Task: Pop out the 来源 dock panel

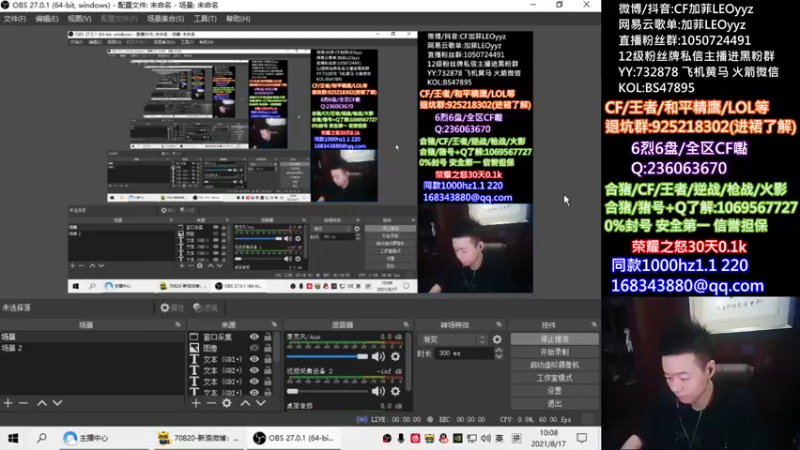Action: click(274, 324)
